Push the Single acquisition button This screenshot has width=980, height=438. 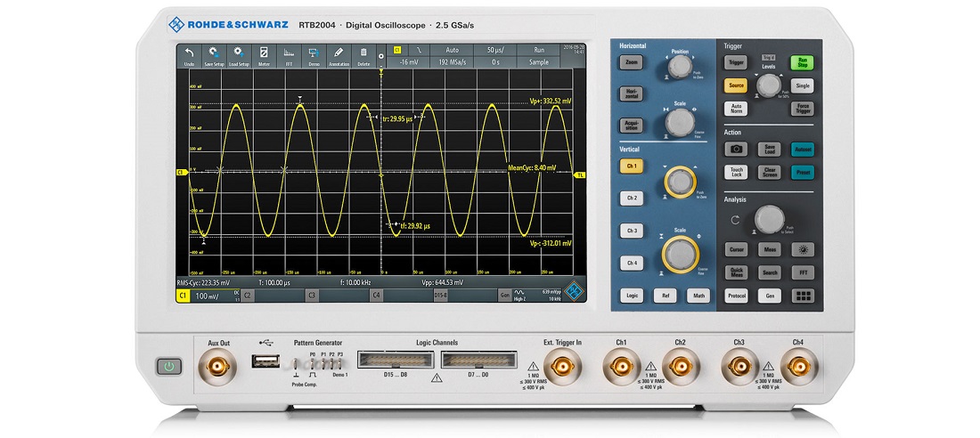pos(802,85)
